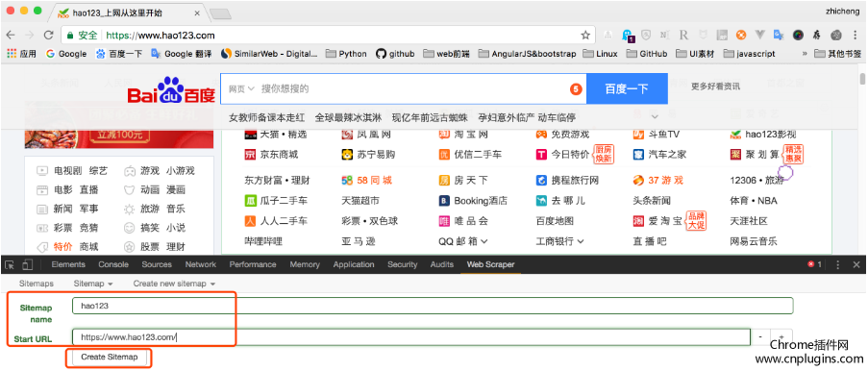Click the Sitemaps menu item
The height and width of the screenshot is (371, 868).
tap(37, 284)
